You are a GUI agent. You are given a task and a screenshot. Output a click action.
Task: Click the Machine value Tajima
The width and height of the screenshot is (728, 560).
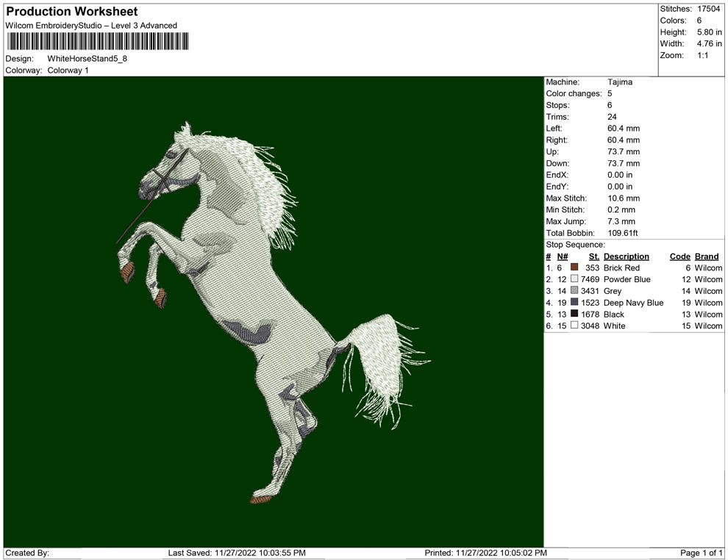(620, 82)
